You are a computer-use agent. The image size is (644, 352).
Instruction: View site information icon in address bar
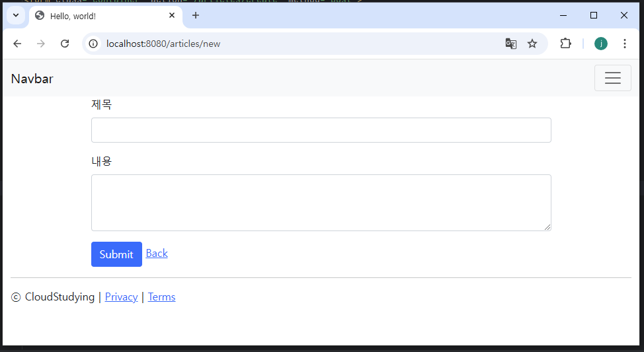93,44
